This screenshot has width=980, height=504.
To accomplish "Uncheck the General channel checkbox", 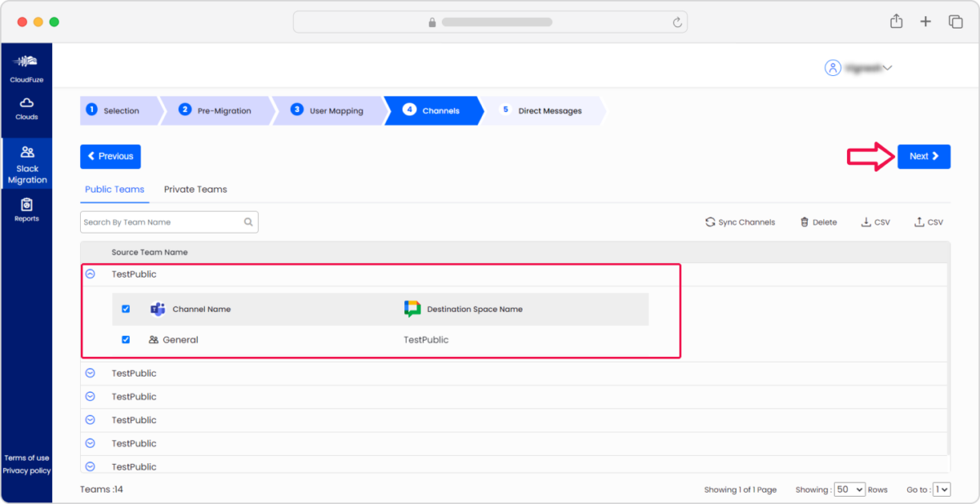I will pyautogui.click(x=125, y=339).
